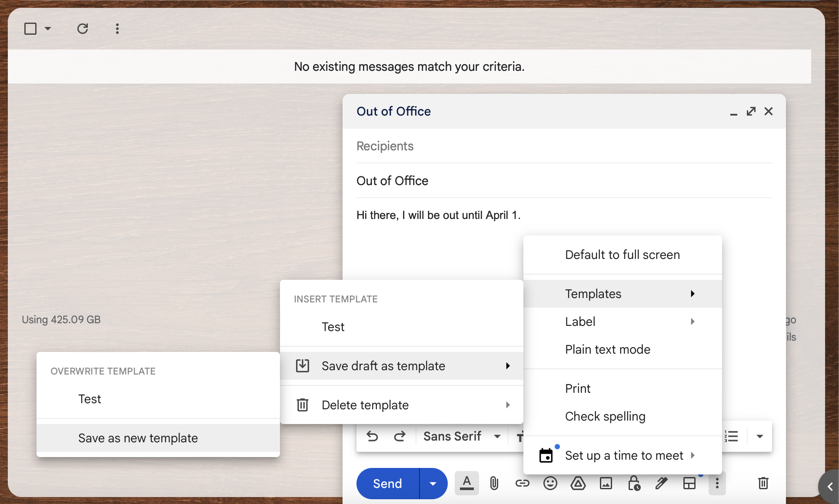Choose Save as new template
The image size is (839, 504).
(x=138, y=438)
